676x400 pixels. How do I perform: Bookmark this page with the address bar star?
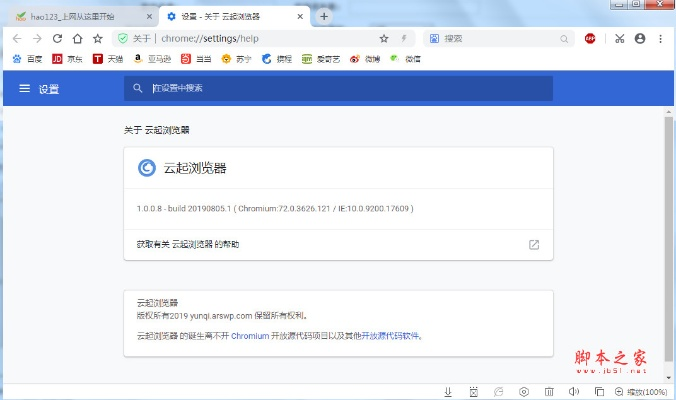384,38
